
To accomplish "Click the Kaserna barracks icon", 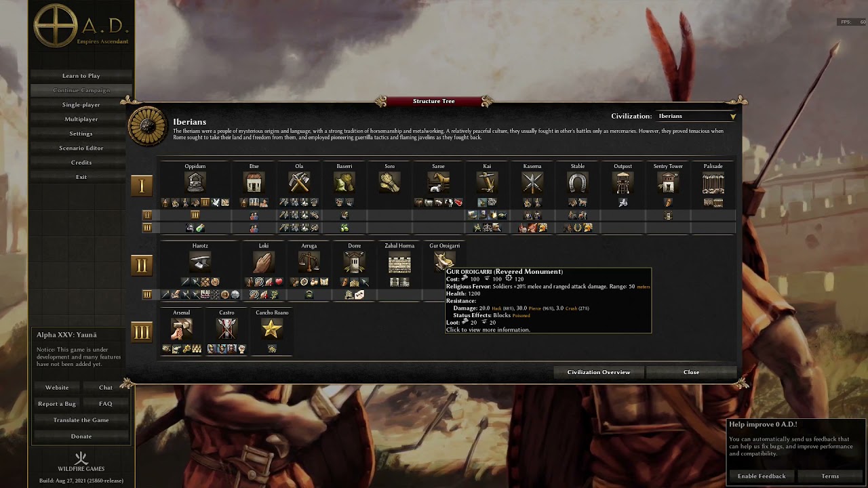I will (532, 182).
